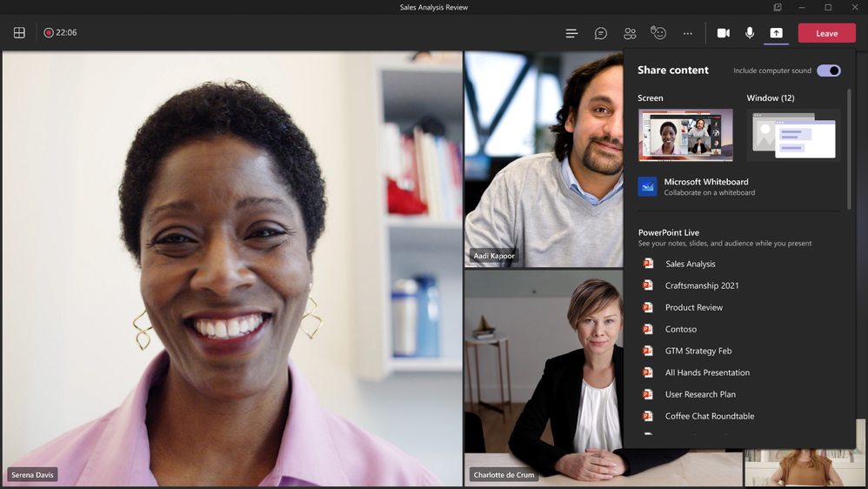Close the share content tray icon
The image size is (868, 489).
(776, 33)
